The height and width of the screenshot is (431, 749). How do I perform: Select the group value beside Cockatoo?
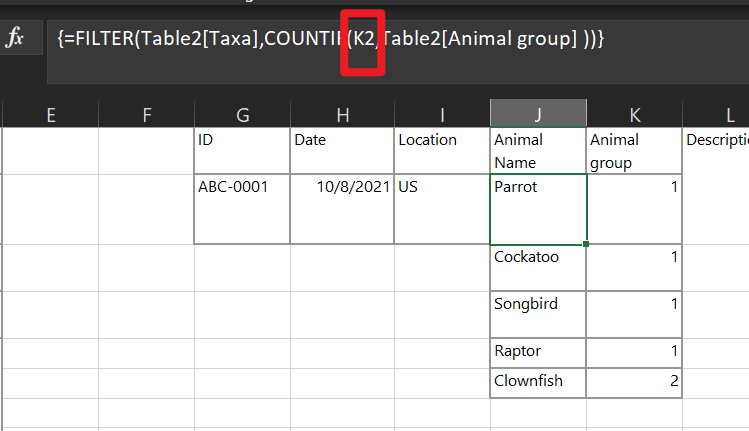coord(634,268)
